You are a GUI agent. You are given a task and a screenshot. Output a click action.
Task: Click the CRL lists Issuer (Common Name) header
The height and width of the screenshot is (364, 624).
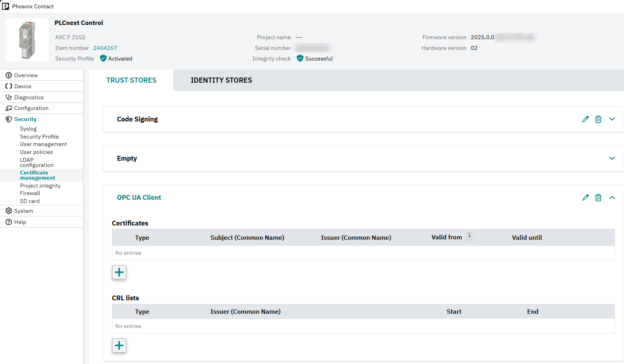[245, 311]
